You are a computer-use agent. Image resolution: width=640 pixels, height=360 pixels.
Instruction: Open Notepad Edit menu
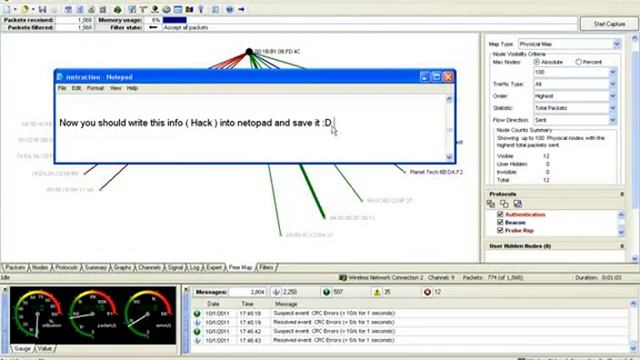[x=76, y=88]
